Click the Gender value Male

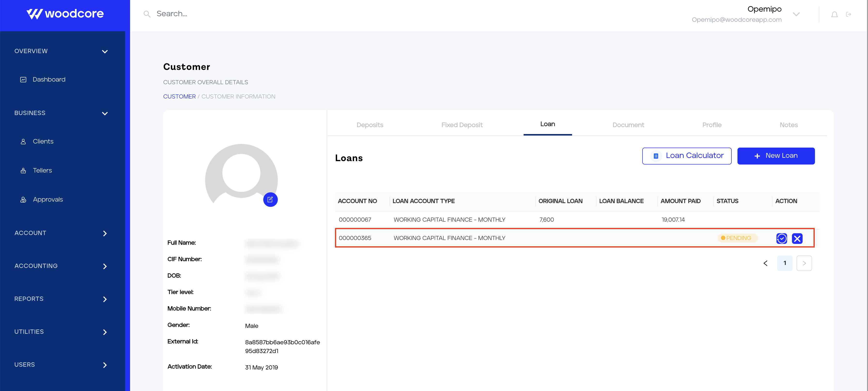pos(251,326)
